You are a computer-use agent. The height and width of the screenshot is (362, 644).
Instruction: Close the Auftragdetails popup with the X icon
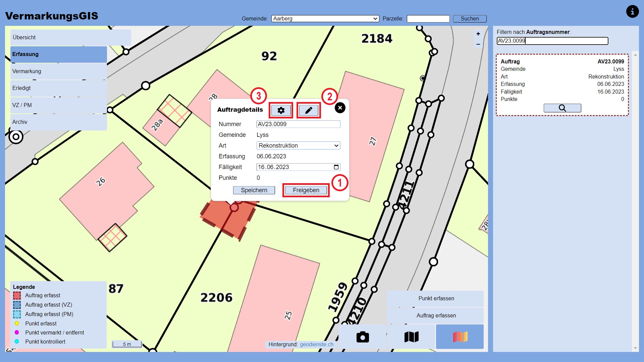pos(340,108)
